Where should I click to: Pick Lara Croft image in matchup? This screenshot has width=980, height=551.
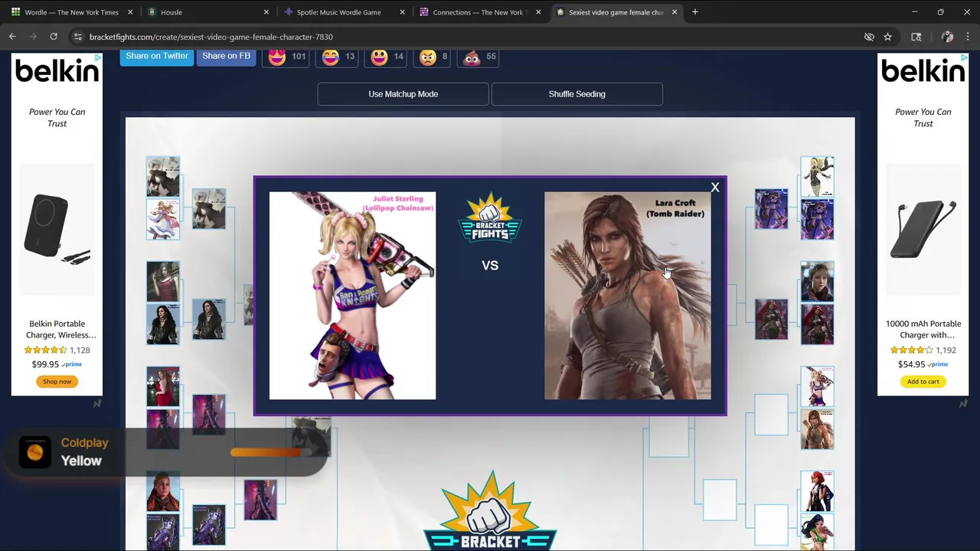point(628,295)
